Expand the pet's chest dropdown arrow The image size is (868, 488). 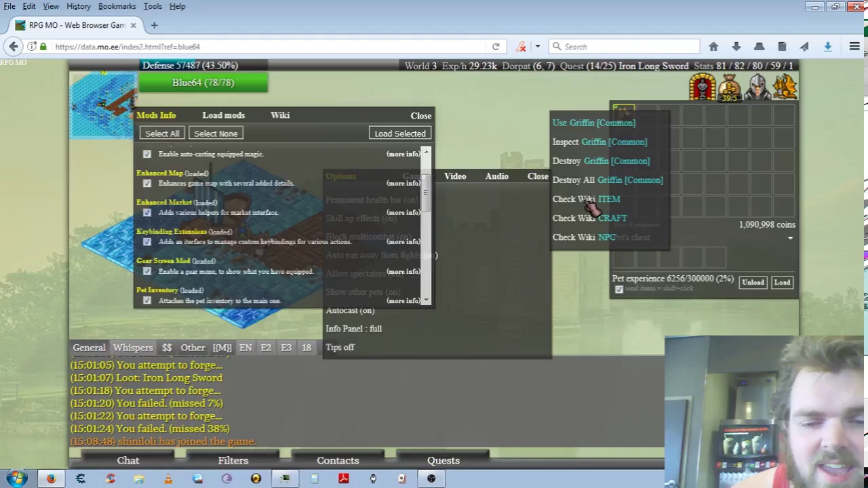coord(790,239)
